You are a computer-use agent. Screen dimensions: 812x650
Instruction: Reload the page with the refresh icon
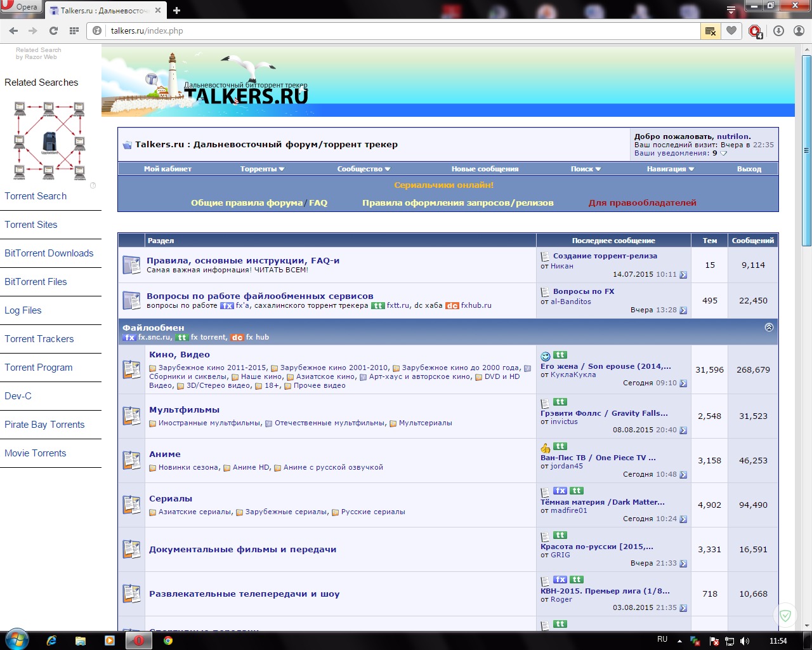[x=53, y=30]
